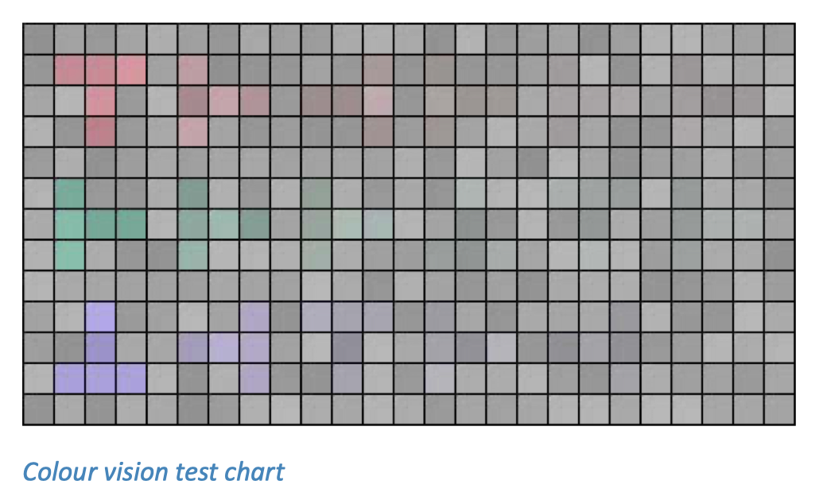The height and width of the screenshot is (504, 827).
Task: Click the middle arm square of second green T
Action: (224, 225)
